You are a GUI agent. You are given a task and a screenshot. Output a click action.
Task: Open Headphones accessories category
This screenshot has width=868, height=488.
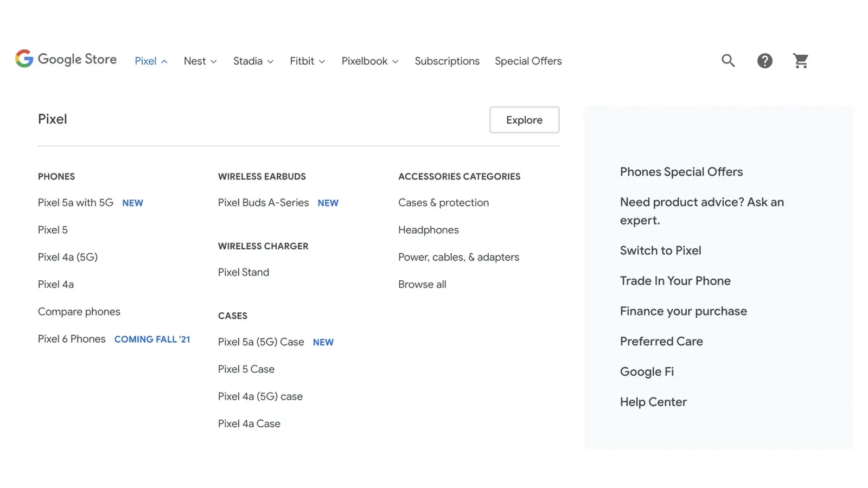(429, 230)
